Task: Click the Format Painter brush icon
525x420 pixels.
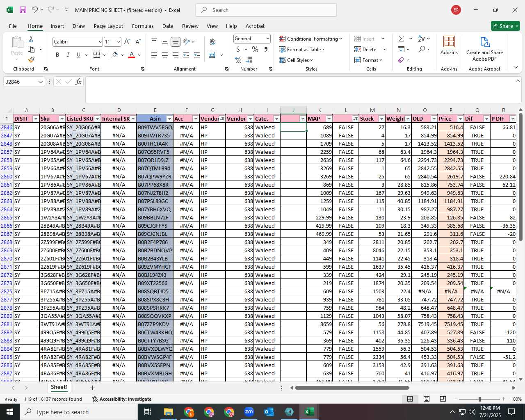Action: coord(31,59)
